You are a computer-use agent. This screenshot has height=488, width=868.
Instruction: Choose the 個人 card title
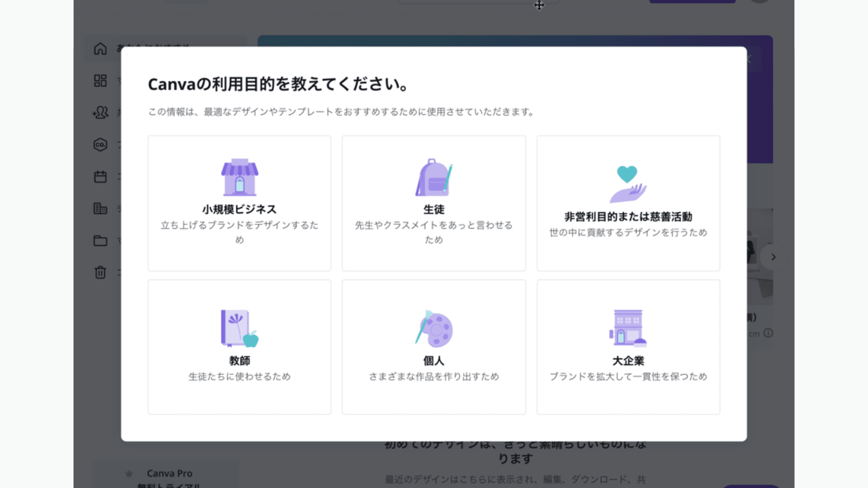[x=434, y=361]
